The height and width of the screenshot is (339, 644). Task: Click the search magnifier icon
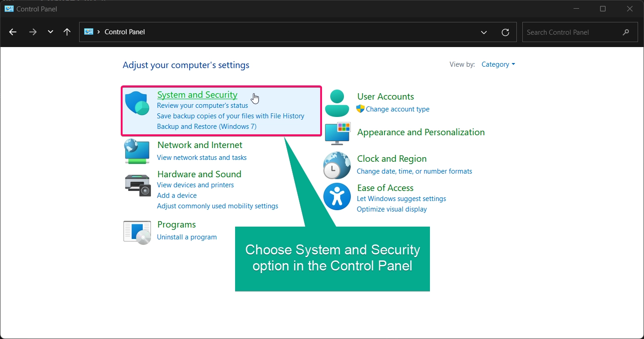pyautogui.click(x=626, y=32)
